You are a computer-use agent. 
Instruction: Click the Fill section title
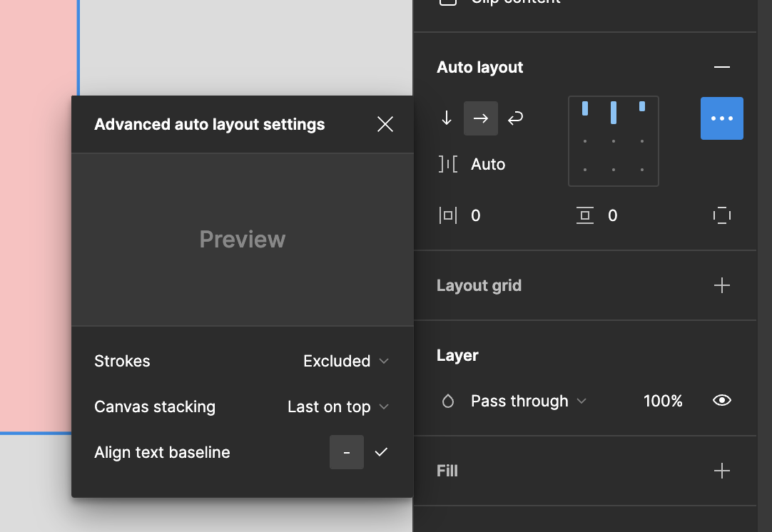[447, 471]
